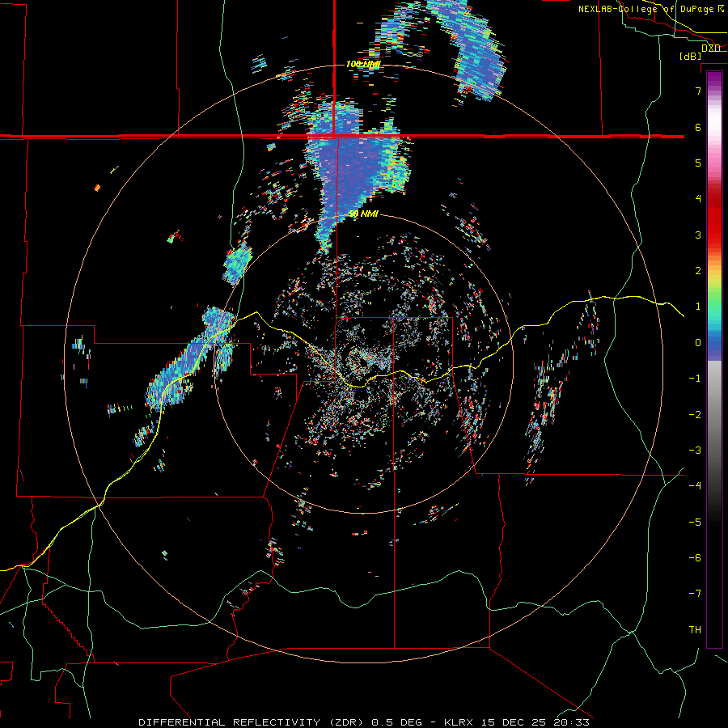Click the scale value 0
This screenshot has height=728, width=728.
698,343
